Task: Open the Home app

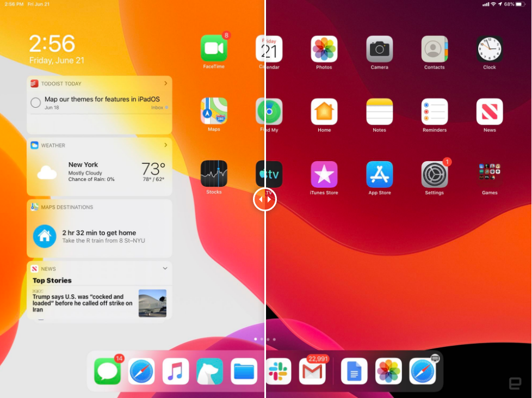Action: coord(324,112)
